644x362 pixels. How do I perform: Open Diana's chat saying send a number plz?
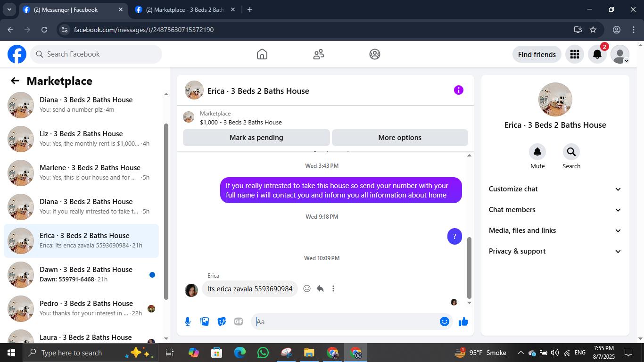click(81, 105)
